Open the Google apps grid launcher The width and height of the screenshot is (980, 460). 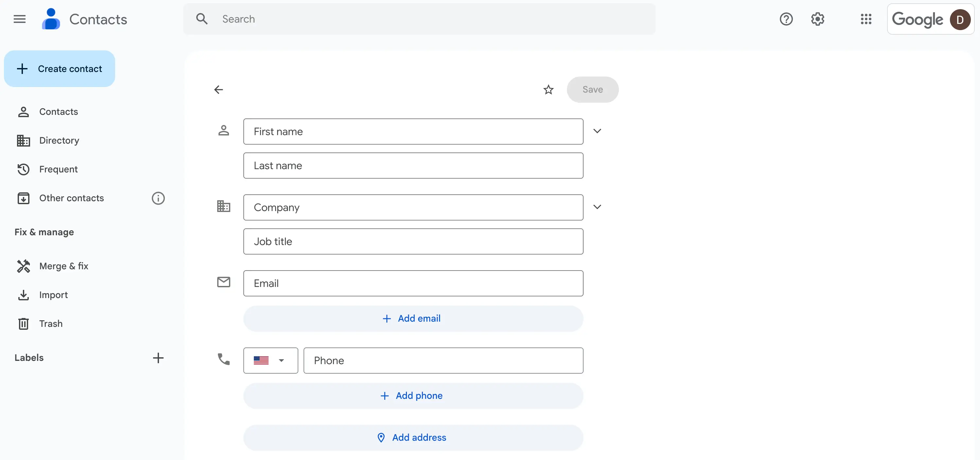(866, 19)
